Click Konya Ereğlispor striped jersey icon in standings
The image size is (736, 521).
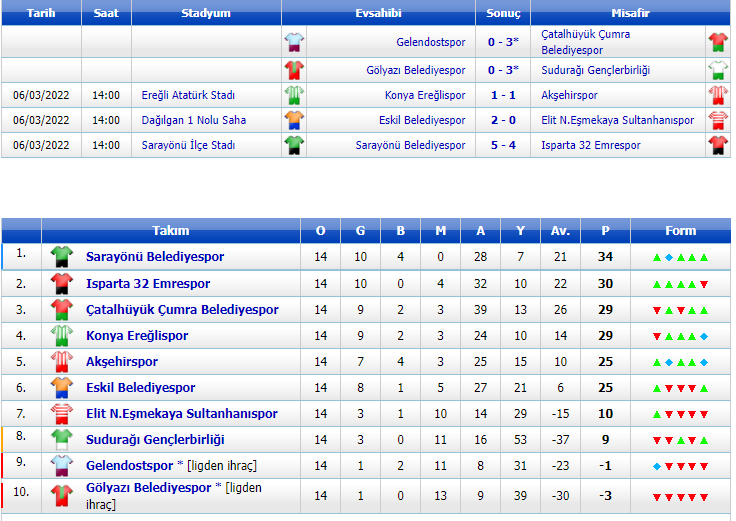click(x=62, y=335)
